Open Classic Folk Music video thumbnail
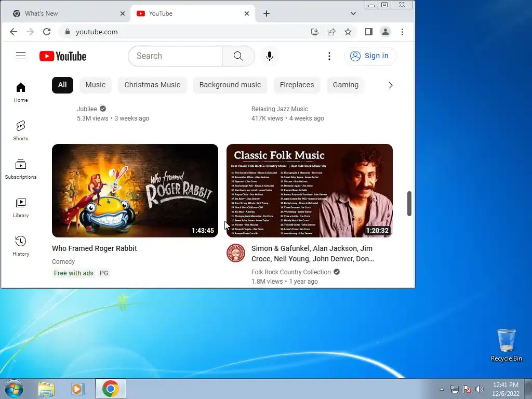532x399 pixels. pyautogui.click(x=310, y=190)
